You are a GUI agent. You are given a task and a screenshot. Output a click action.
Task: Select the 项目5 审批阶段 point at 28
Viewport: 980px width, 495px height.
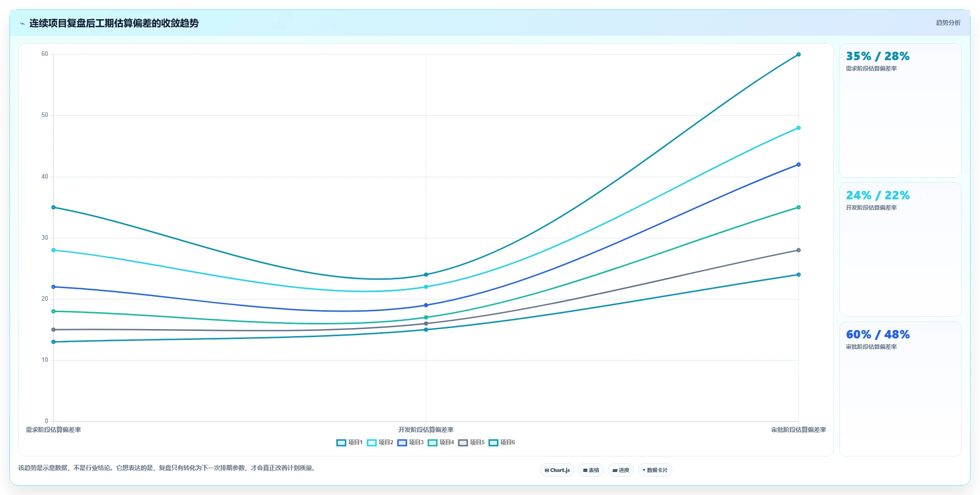[798, 250]
